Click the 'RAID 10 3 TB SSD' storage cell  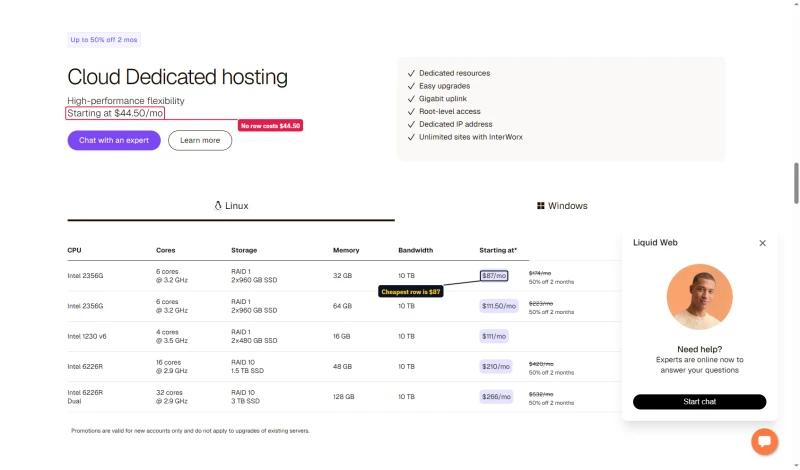245,397
